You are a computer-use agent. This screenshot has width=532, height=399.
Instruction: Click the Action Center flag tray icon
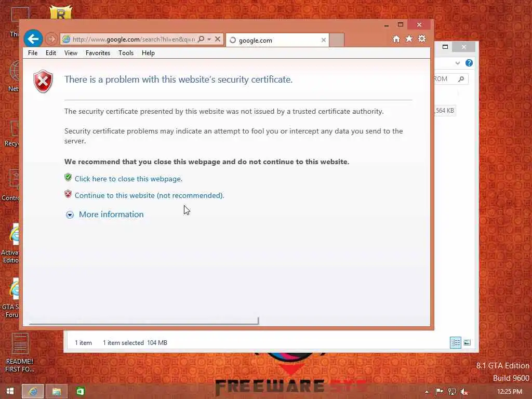tap(440, 392)
